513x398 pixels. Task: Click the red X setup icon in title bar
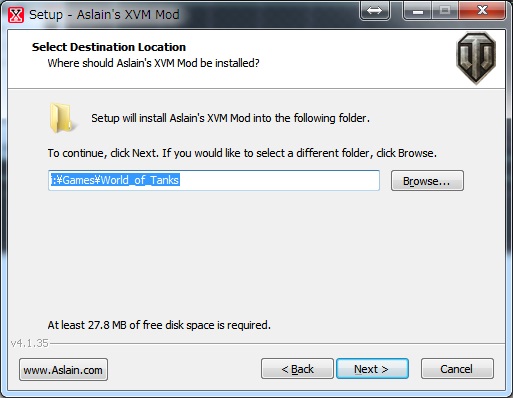[x=16, y=15]
